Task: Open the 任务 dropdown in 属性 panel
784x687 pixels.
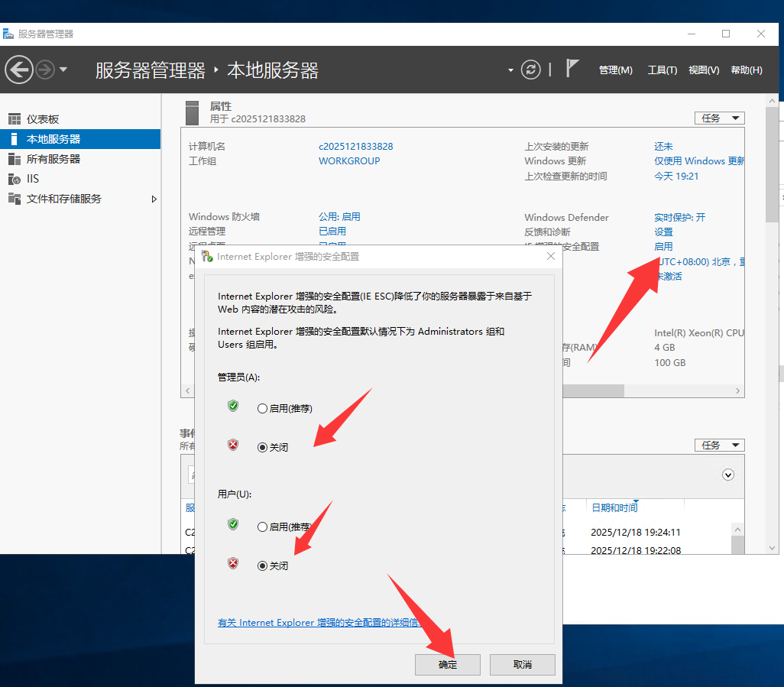Action: [719, 118]
